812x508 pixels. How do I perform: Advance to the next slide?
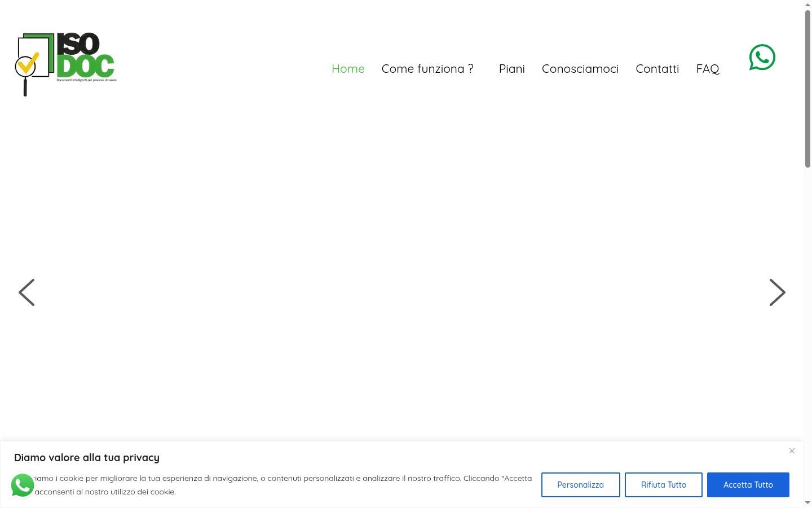[x=778, y=292]
